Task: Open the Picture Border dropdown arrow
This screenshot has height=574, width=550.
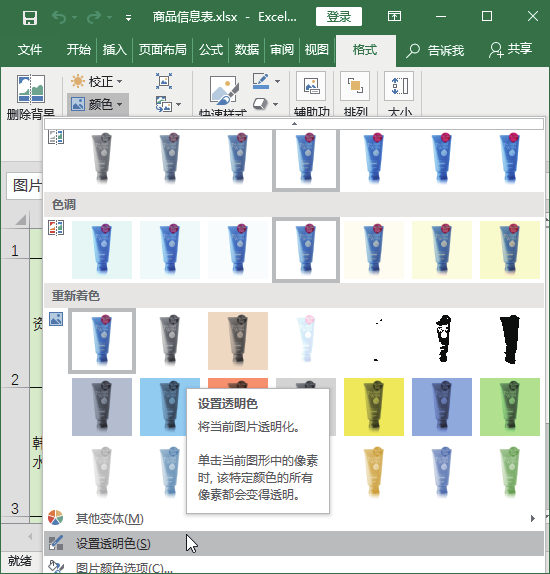Action: (x=278, y=81)
